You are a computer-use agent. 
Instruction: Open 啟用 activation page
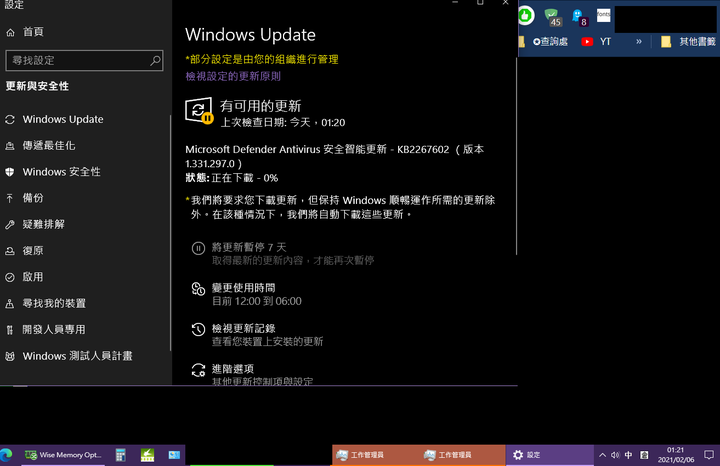[x=33, y=277]
